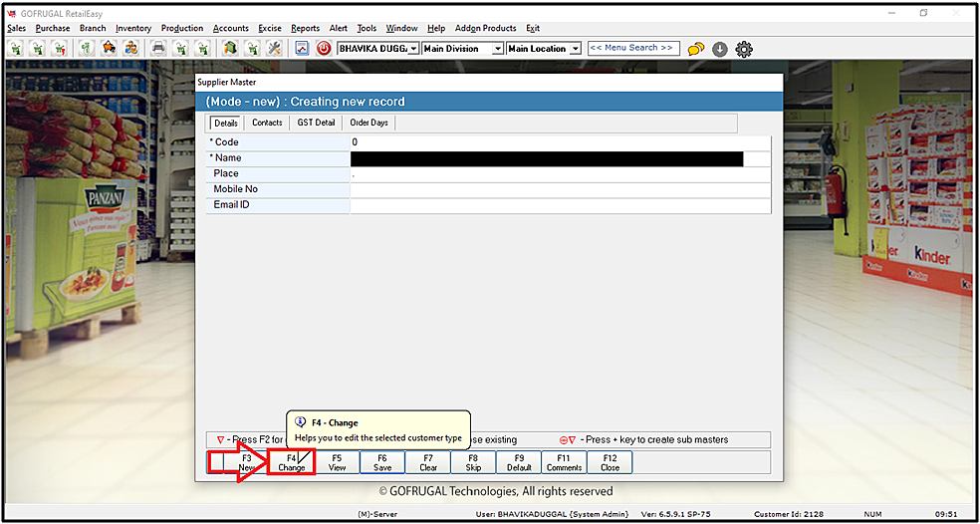Viewport: 980px width, 524px height.
Task: Click the F6 Save button
Action: (x=382, y=462)
